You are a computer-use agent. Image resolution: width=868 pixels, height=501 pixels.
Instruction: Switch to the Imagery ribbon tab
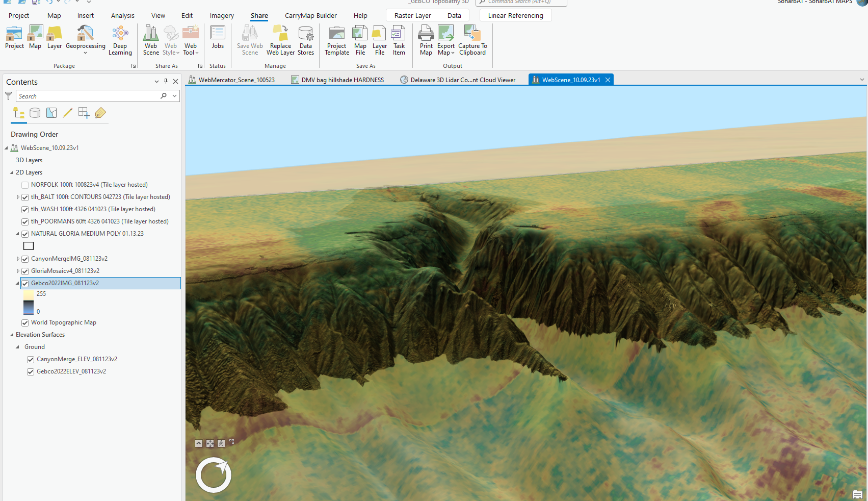221,15
